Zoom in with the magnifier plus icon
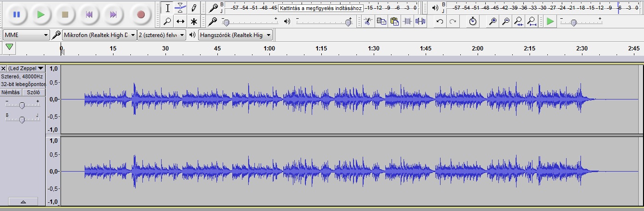Viewport: 644px width, 211px height. pos(492,22)
